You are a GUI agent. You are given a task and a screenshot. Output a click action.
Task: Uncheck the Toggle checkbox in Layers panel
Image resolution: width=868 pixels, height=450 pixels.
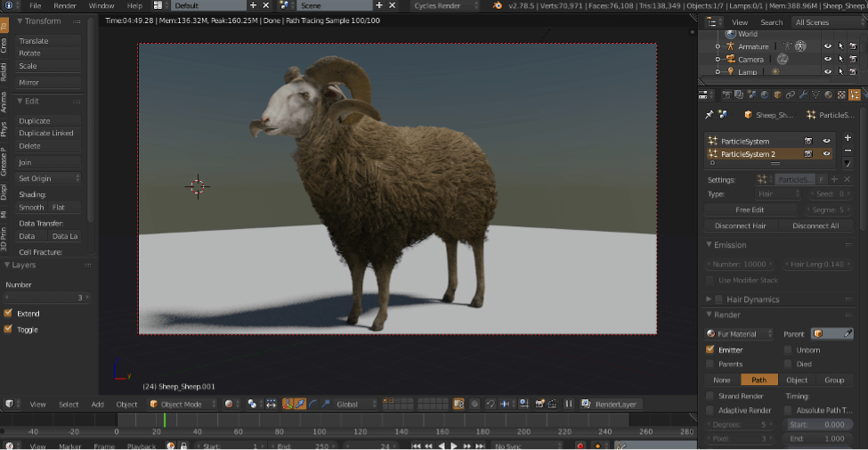pyautogui.click(x=8, y=329)
